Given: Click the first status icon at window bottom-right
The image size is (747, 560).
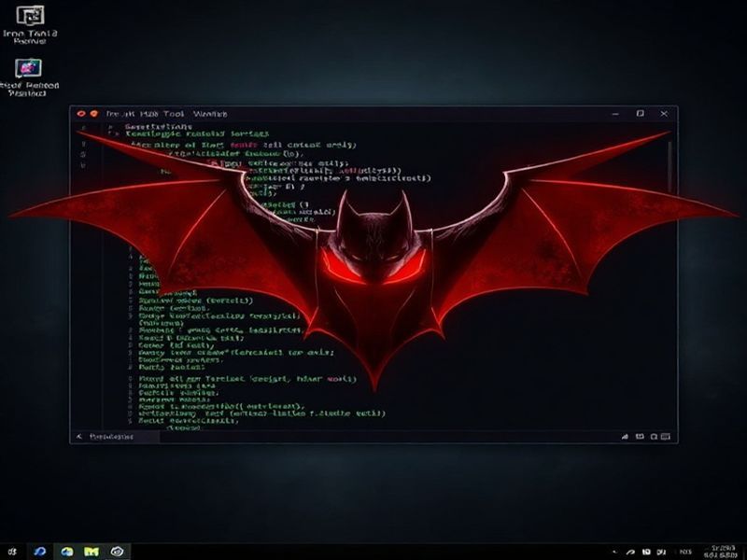Looking at the screenshot, I should (x=625, y=437).
